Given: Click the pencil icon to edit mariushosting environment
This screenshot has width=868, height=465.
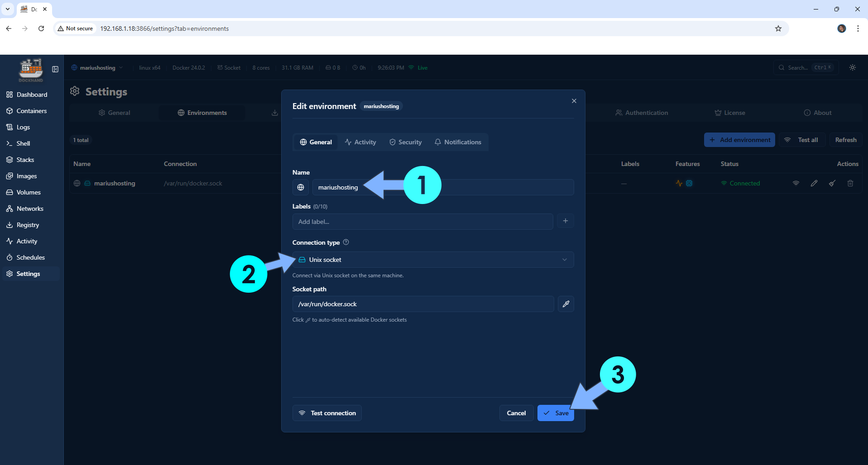Looking at the screenshot, I should [814, 183].
